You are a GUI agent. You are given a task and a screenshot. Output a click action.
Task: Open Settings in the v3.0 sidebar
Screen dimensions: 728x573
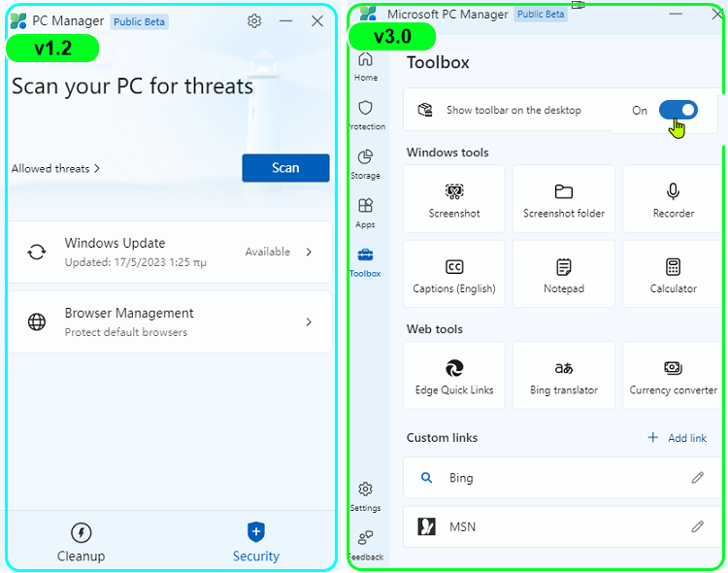point(366,497)
